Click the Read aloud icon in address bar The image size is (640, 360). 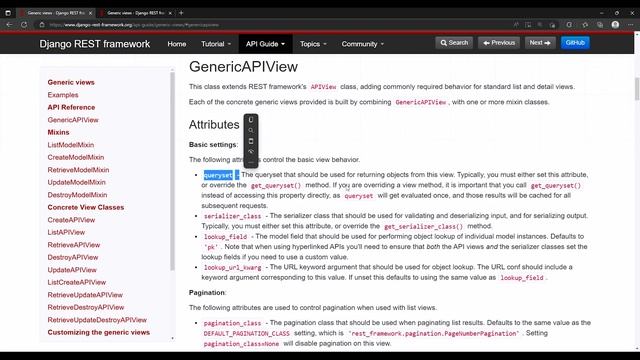point(516,25)
